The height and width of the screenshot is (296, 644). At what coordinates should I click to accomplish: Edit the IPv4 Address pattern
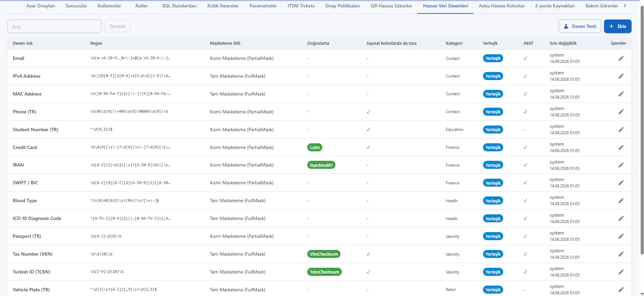(x=621, y=76)
